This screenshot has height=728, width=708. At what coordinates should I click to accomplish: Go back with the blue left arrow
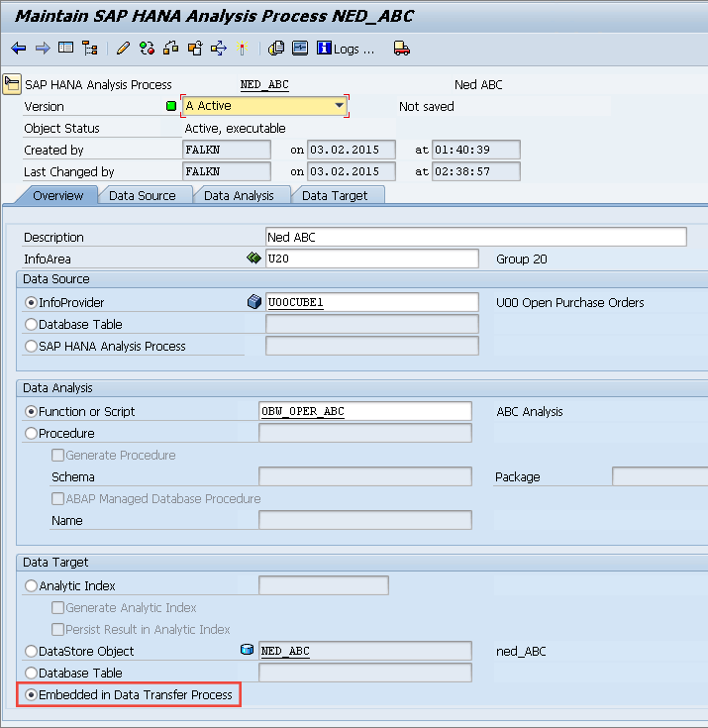(x=19, y=49)
